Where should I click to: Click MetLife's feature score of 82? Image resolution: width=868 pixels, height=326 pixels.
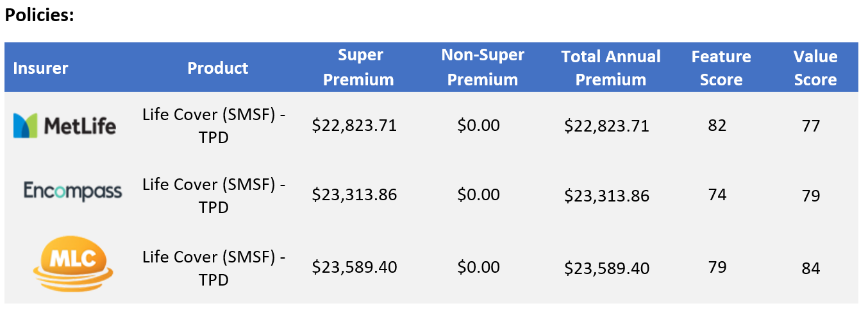(717, 125)
